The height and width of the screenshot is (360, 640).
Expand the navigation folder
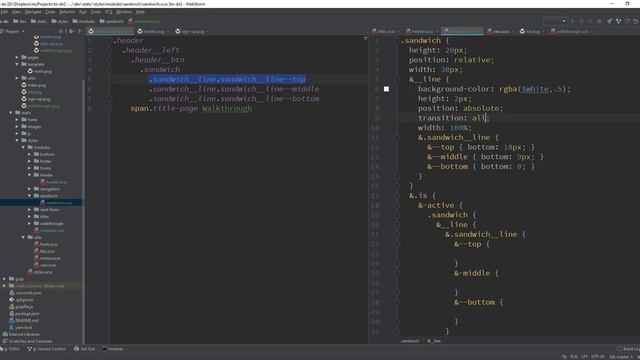(29, 189)
